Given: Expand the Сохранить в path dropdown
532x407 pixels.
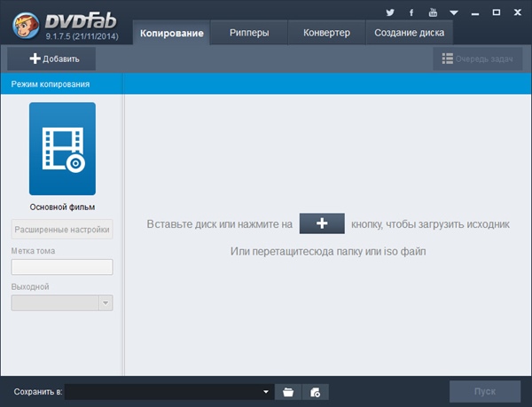Looking at the screenshot, I should (x=266, y=392).
